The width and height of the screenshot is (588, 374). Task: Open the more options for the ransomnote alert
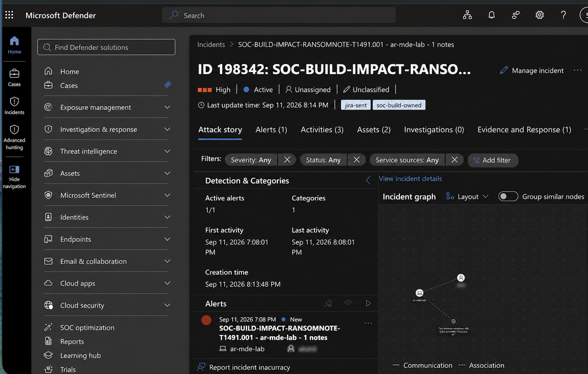[368, 323]
